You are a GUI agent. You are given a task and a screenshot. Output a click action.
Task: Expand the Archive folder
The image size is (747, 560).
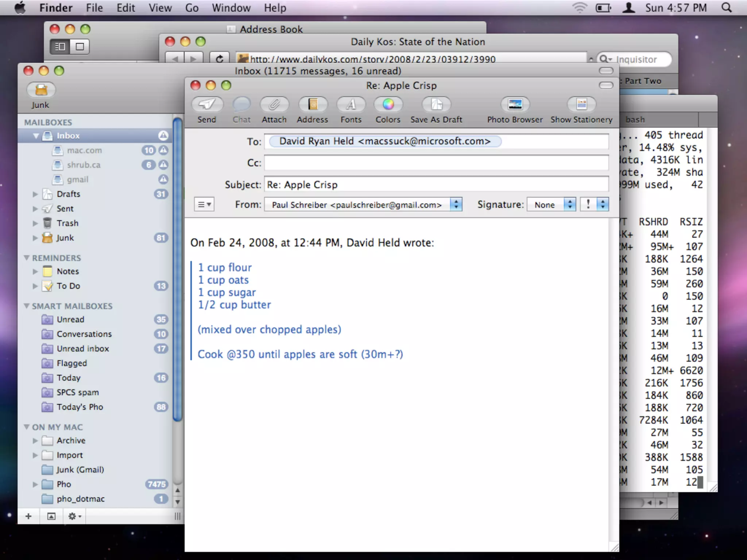tap(35, 440)
